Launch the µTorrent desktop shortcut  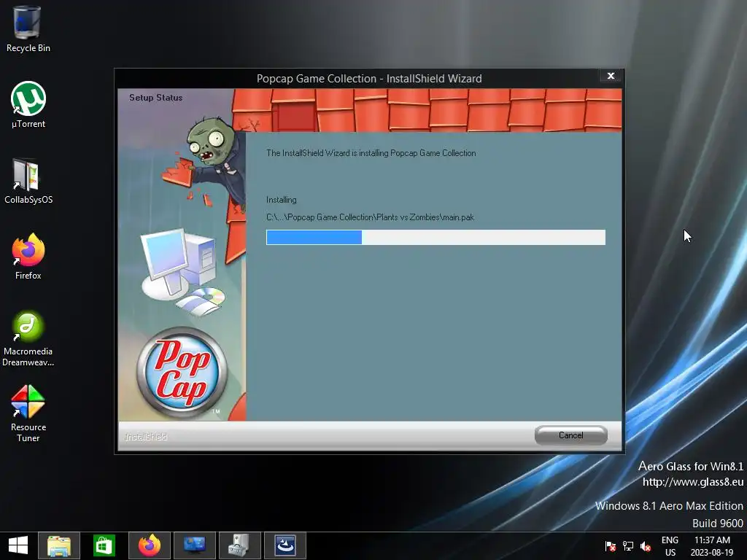coord(28,105)
